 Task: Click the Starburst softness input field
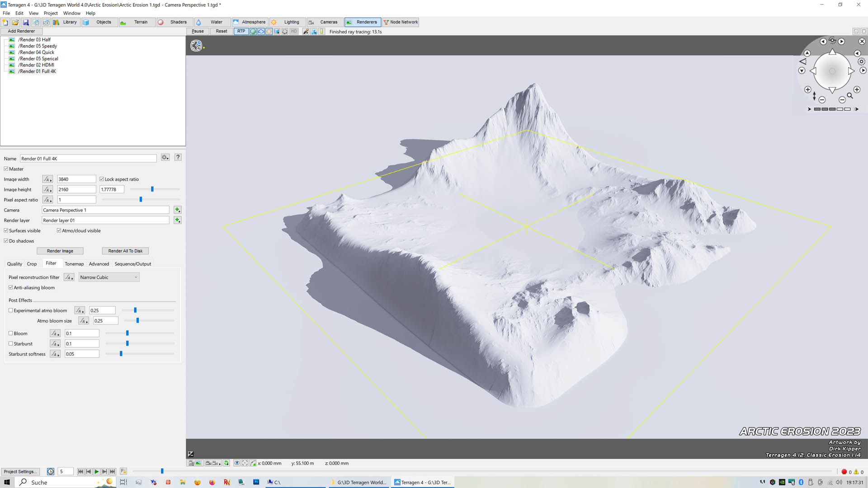click(x=82, y=353)
